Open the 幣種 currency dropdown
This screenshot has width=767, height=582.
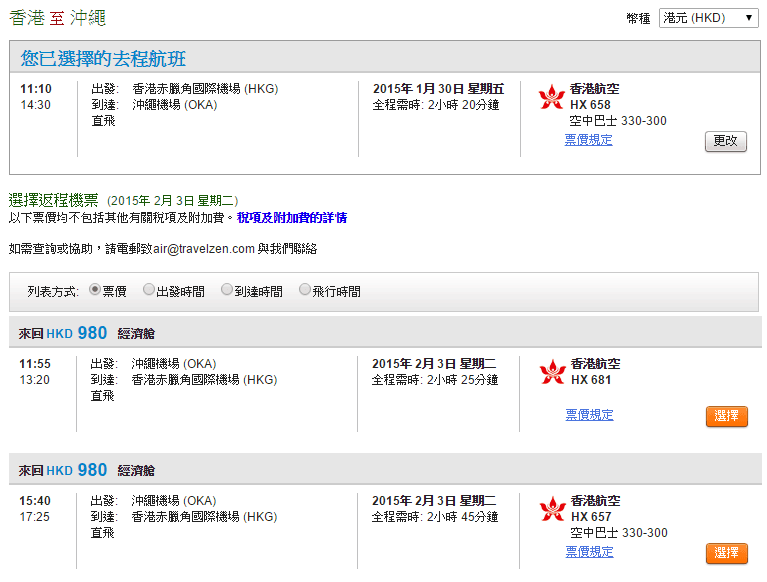pyautogui.click(x=709, y=18)
